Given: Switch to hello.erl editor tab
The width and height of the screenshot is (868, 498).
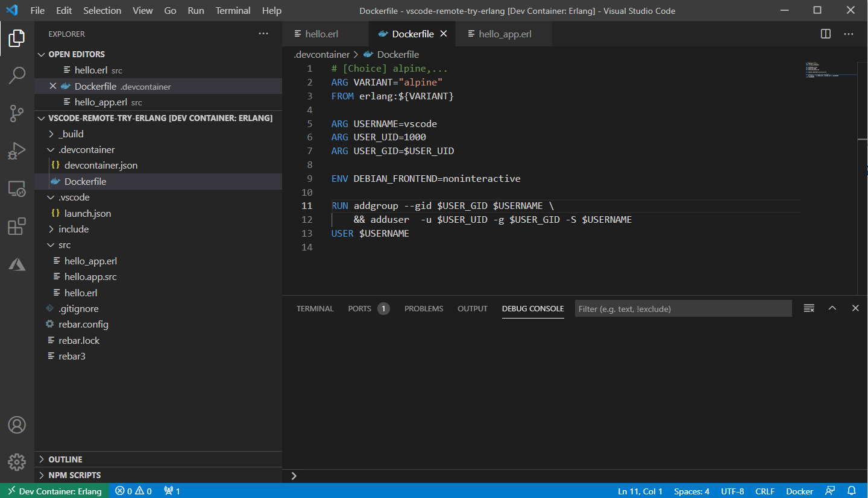Looking at the screenshot, I should [x=324, y=34].
